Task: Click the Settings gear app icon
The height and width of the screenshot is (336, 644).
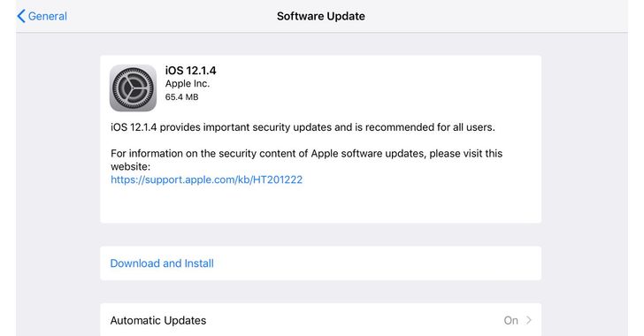Action: click(133, 88)
